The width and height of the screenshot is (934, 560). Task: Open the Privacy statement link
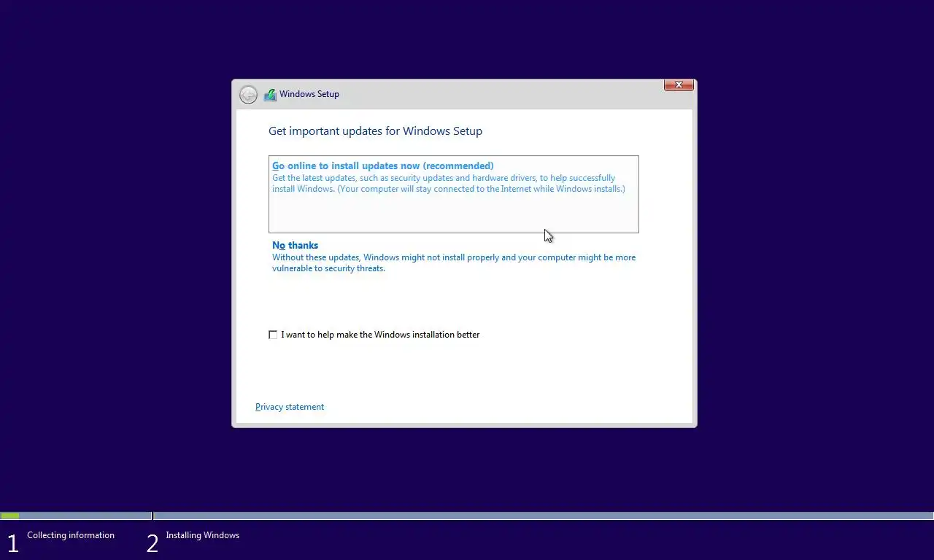click(290, 407)
